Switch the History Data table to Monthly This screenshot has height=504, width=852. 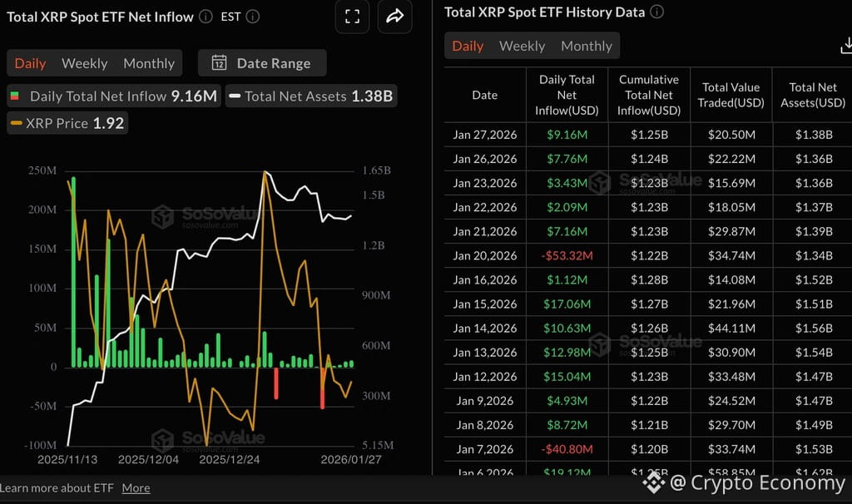pyautogui.click(x=587, y=46)
